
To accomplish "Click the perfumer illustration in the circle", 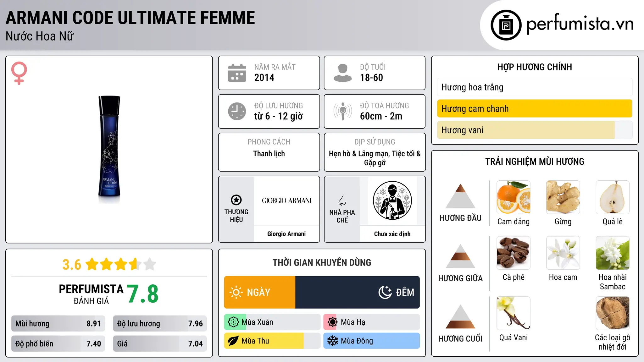I will click(x=392, y=200).
